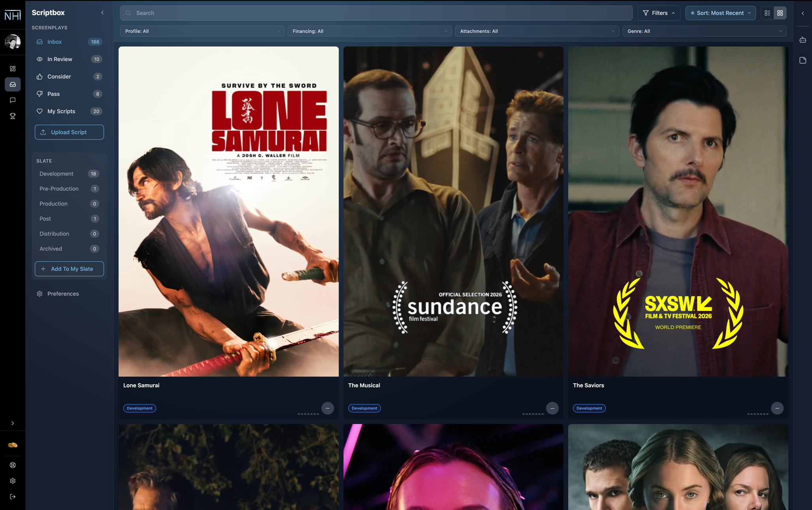
Task: Click the NH logo icon
Action: (13, 15)
